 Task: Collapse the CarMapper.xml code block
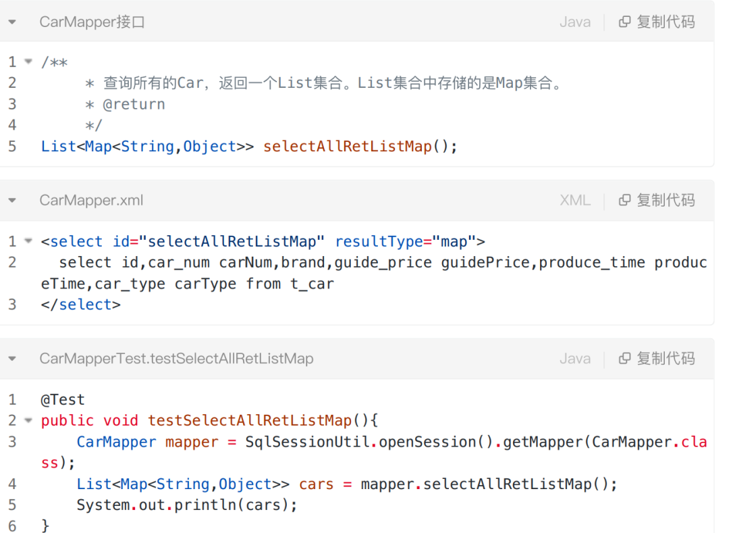click(x=12, y=200)
